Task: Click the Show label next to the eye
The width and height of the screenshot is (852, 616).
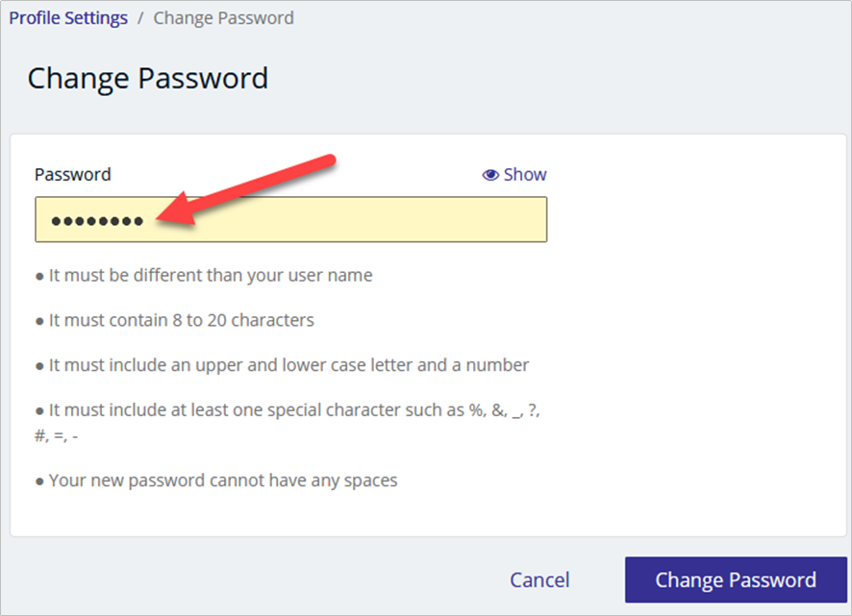Action: tap(524, 174)
